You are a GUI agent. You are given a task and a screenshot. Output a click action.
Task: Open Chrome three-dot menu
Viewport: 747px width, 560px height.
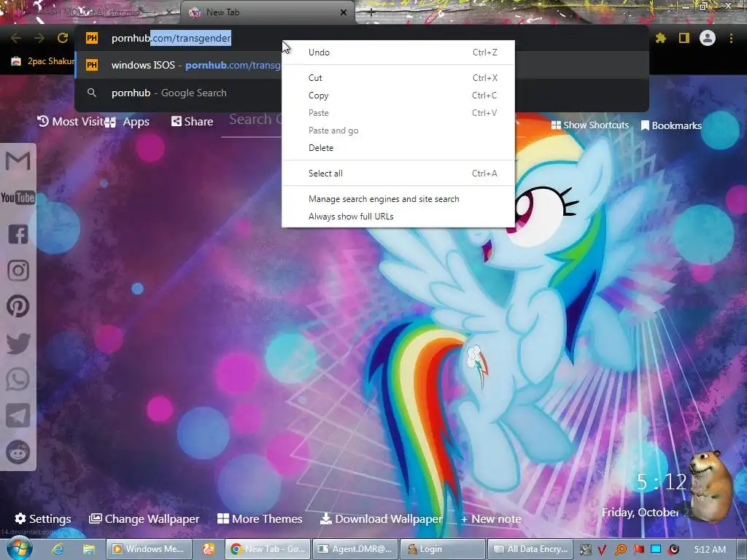click(731, 38)
